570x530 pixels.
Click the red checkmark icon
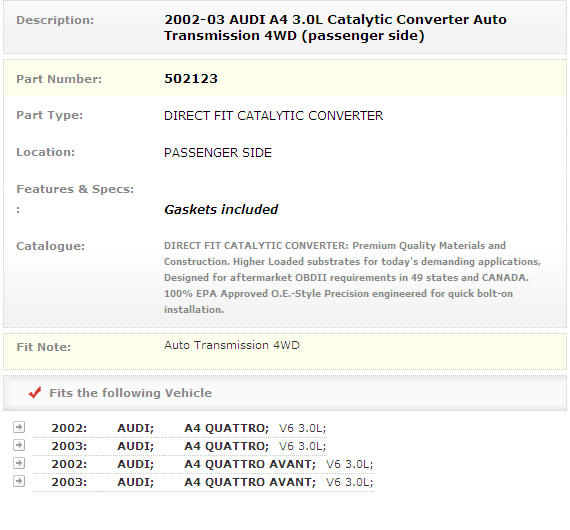pos(35,392)
